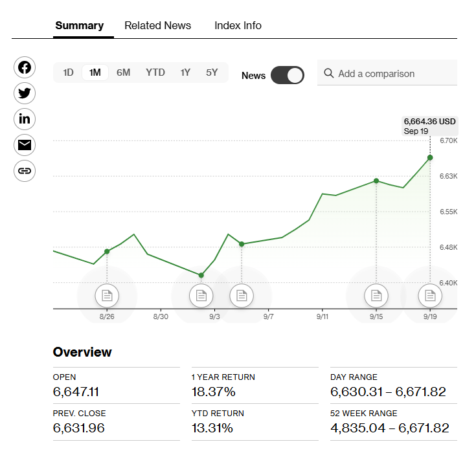476x455 pixels.
Task: Toggle the News switch off
Action: tap(287, 75)
